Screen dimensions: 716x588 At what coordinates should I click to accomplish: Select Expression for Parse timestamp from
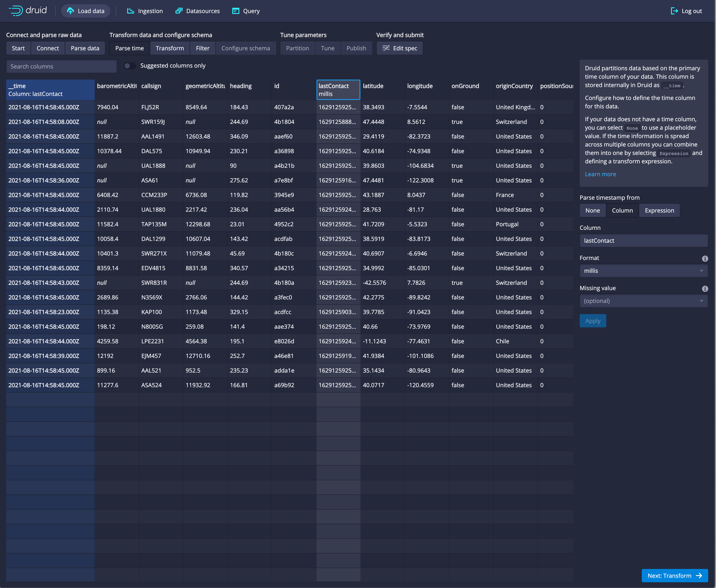click(x=659, y=210)
